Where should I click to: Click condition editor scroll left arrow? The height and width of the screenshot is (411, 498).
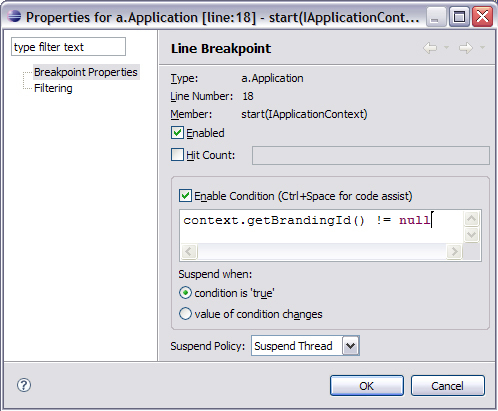(189, 251)
